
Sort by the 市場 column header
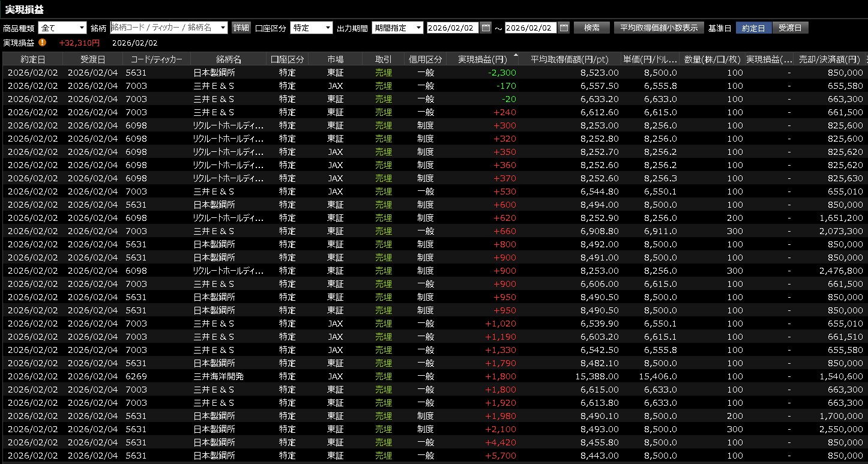tap(336, 59)
